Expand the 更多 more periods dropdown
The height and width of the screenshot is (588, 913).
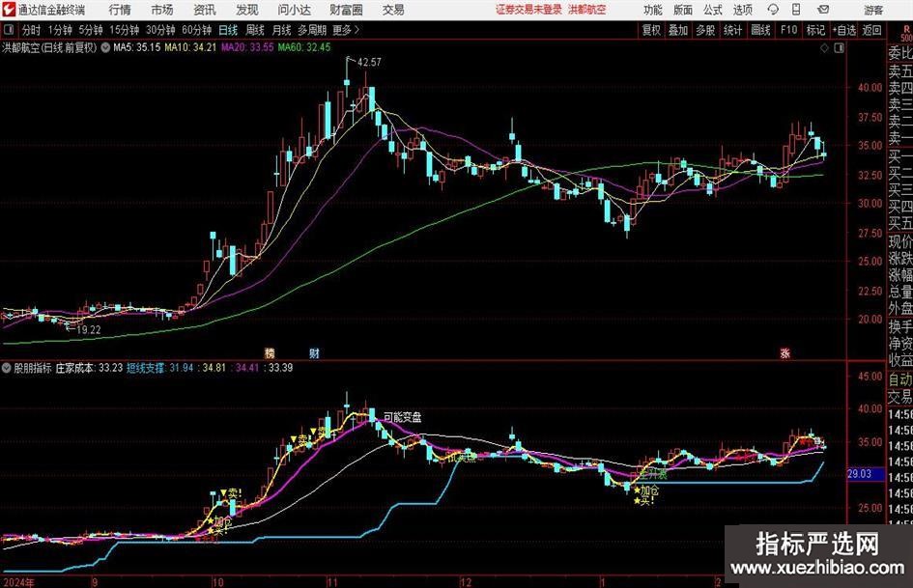point(346,30)
